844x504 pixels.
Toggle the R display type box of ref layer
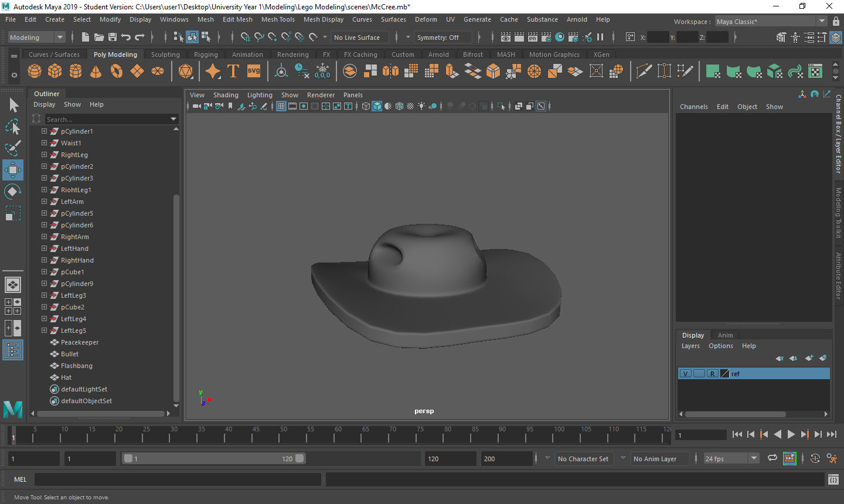coord(712,374)
